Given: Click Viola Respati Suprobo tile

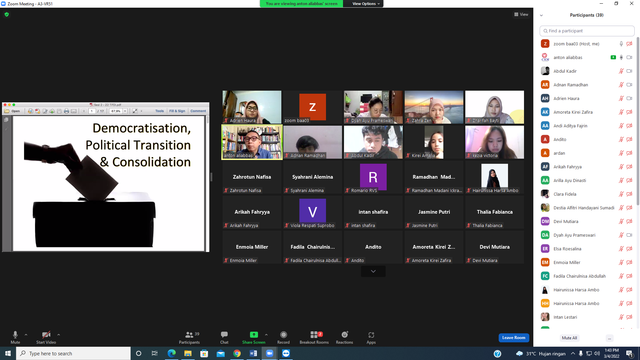Looking at the screenshot, I should [313, 212].
